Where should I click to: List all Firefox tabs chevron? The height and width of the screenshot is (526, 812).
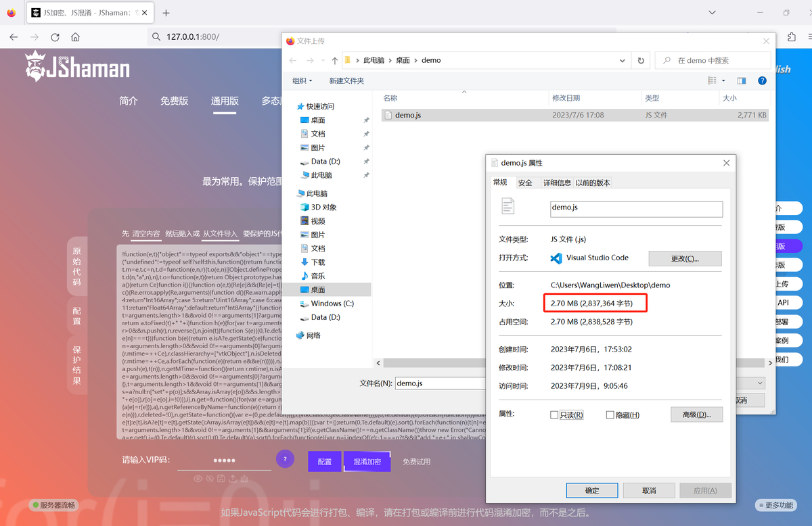pyautogui.click(x=712, y=13)
